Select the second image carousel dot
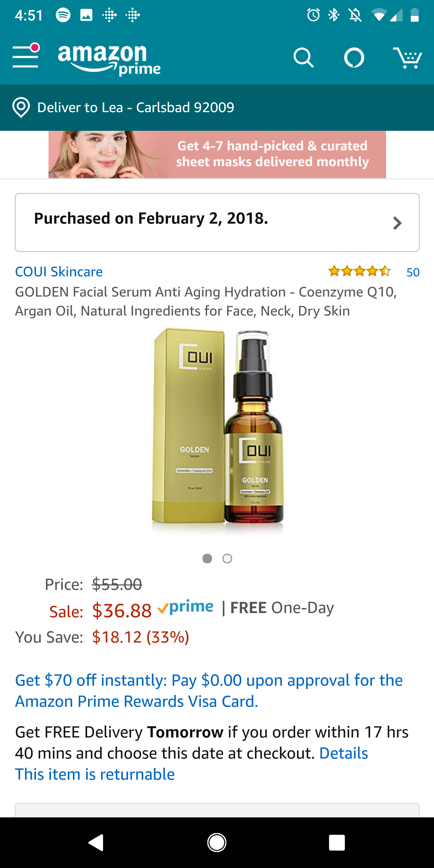The image size is (434, 868). (228, 558)
